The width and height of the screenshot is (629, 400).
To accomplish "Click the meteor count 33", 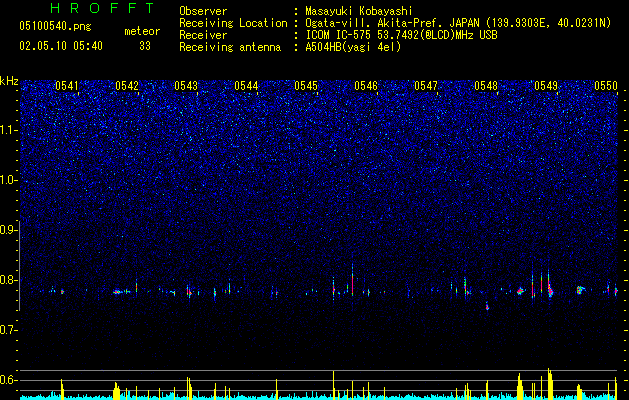I will coord(145,46).
